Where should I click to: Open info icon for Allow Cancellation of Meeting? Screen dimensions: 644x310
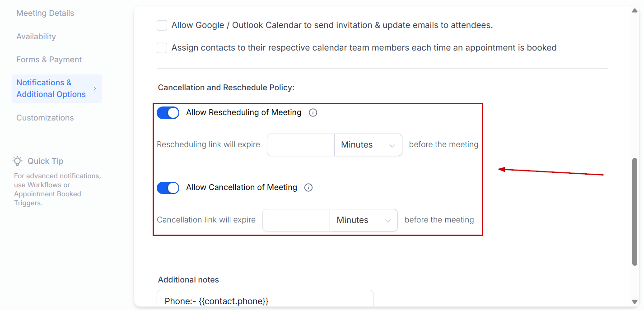(308, 188)
